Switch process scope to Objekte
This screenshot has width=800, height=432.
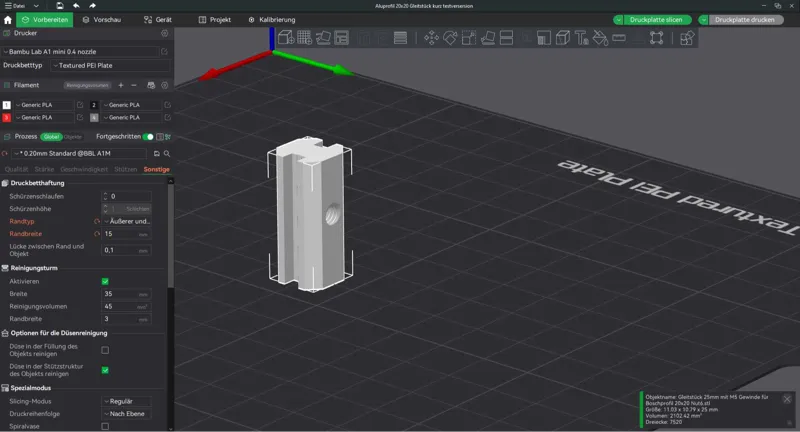[x=72, y=137]
